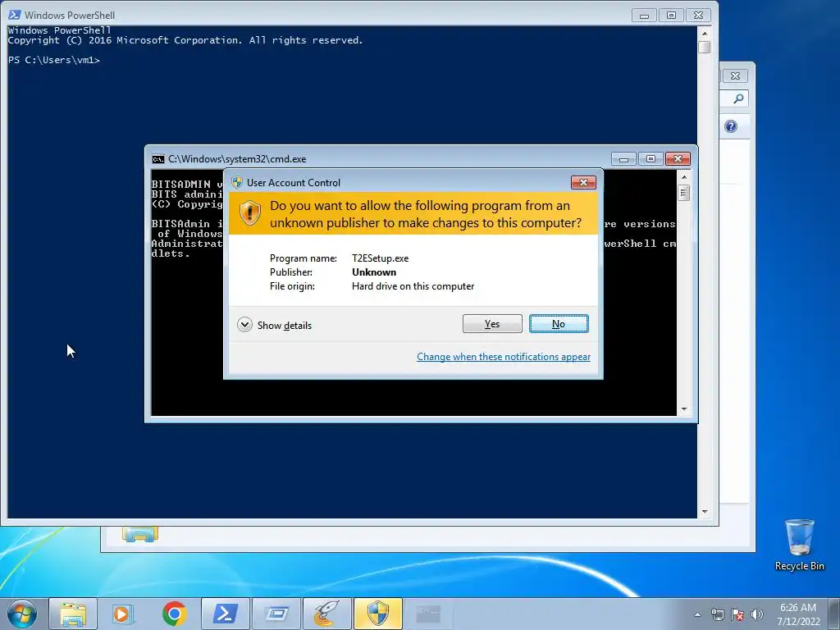Click the UAC shield taskbar button
The width and height of the screenshot is (840, 630).
[x=377, y=614]
